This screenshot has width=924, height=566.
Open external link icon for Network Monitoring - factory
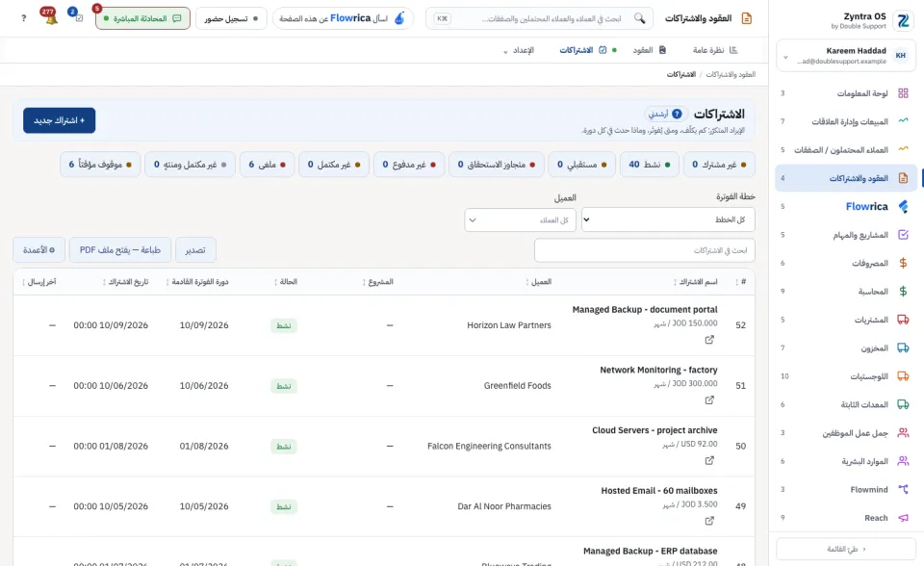709,399
